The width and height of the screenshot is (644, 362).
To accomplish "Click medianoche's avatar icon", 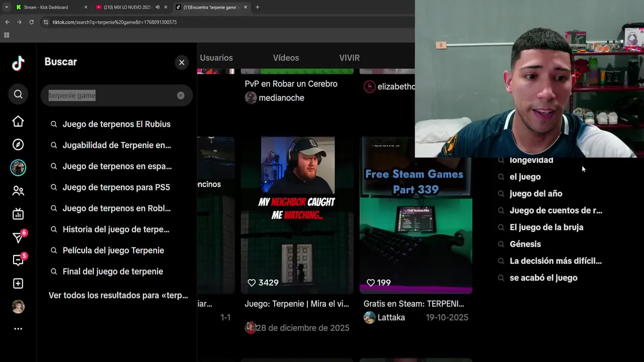I will [251, 98].
